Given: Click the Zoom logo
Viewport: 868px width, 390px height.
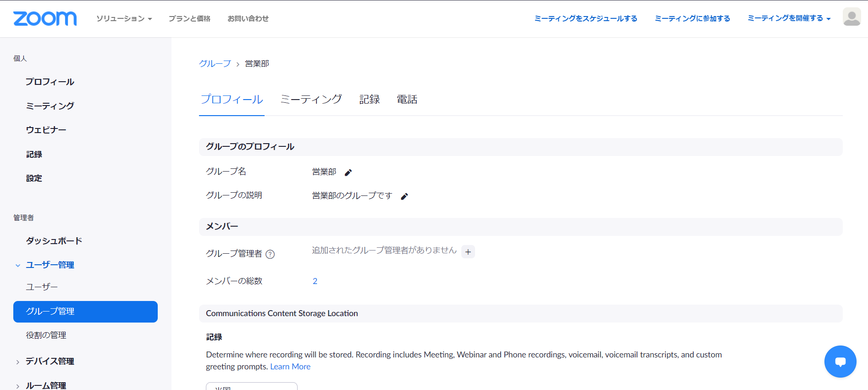Looking at the screenshot, I should tap(45, 18).
